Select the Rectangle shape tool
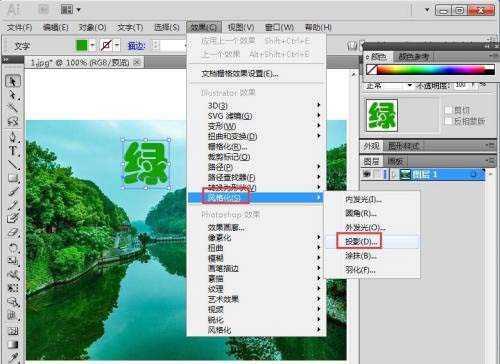The height and width of the screenshot is (364, 500). pyautogui.click(x=13, y=178)
